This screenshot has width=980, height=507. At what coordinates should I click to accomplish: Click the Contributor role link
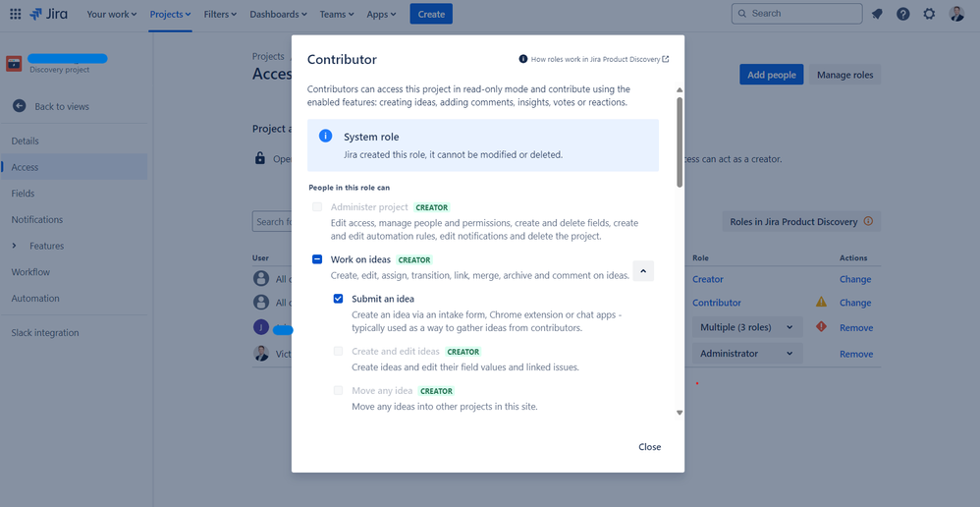717,302
